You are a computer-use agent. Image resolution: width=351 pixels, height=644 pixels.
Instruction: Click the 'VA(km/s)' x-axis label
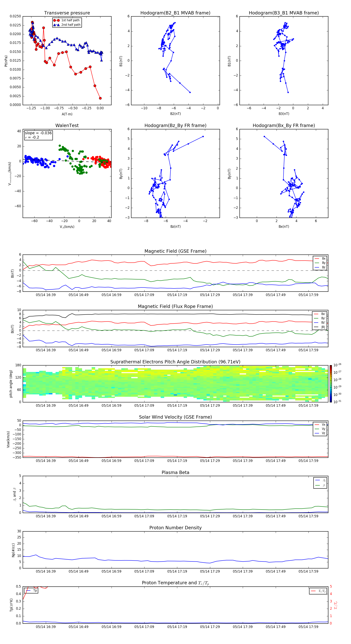coord(67,227)
